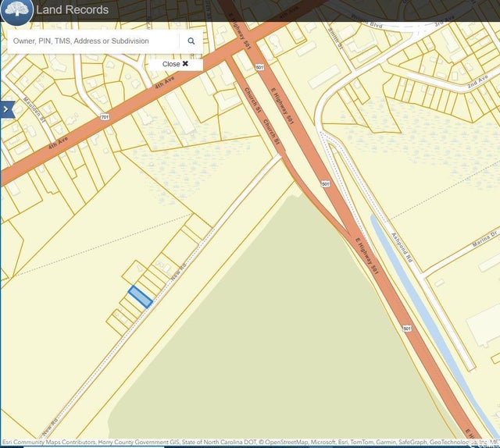
Task: Click the X icon beside Close
Action: tap(185, 64)
